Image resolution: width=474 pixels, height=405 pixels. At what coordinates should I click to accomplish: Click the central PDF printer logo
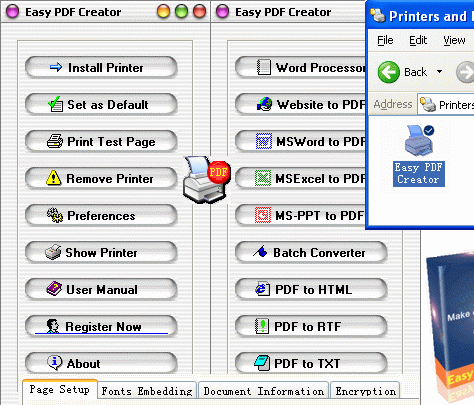[207, 180]
